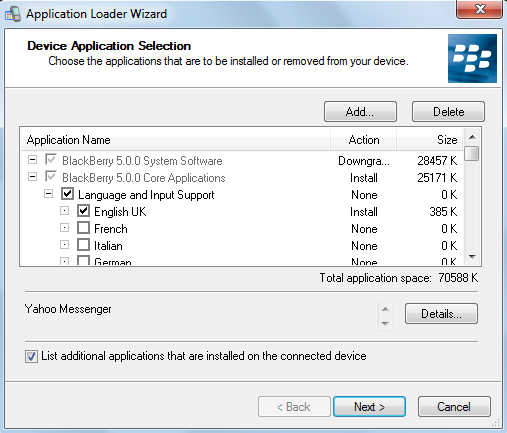Image resolution: width=507 pixels, height=433 pixels.
Task: Toggle BlackBerry 5.0.0 Core Applications checkbox
Action: (51, 177)
